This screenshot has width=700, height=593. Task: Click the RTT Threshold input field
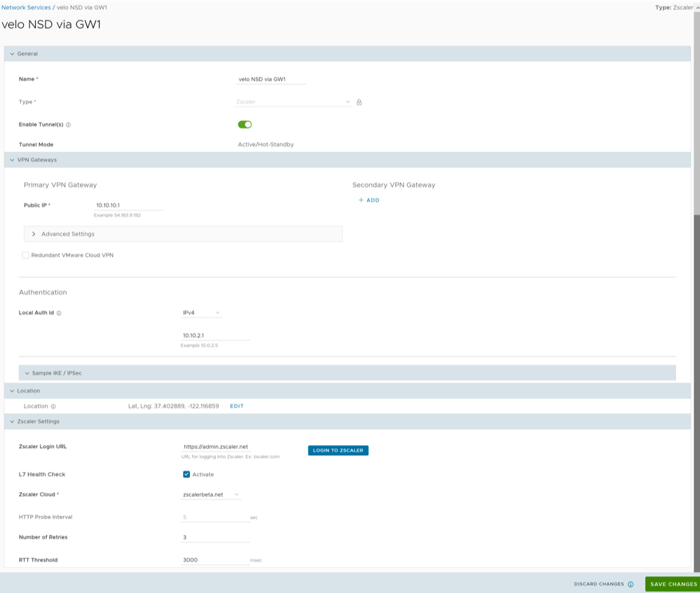tap(214, 560)
